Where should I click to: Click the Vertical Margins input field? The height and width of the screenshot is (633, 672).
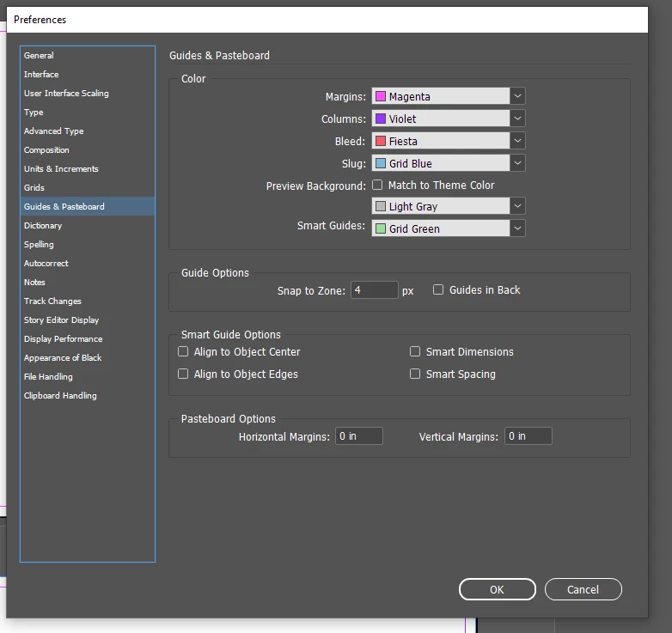point(528,436)
